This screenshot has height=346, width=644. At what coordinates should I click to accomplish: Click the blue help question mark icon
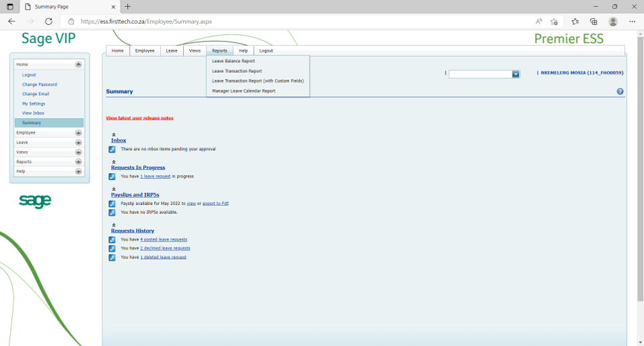pos(620,92)
